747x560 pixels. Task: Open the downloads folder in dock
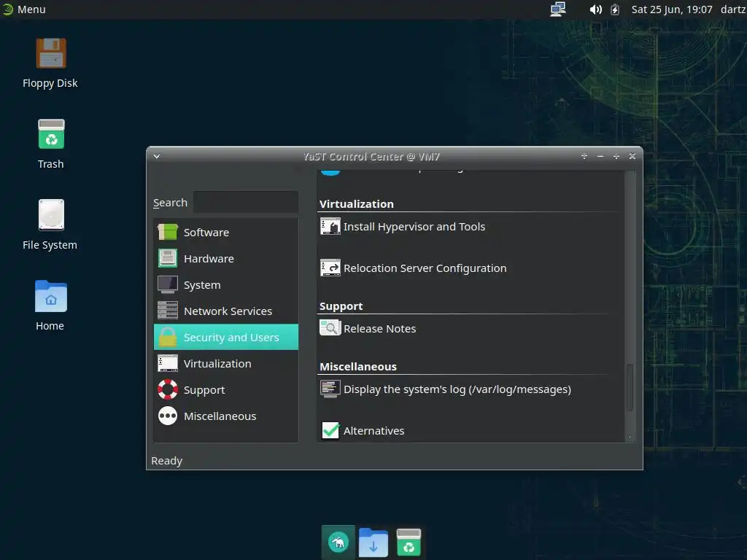point(373,542)
